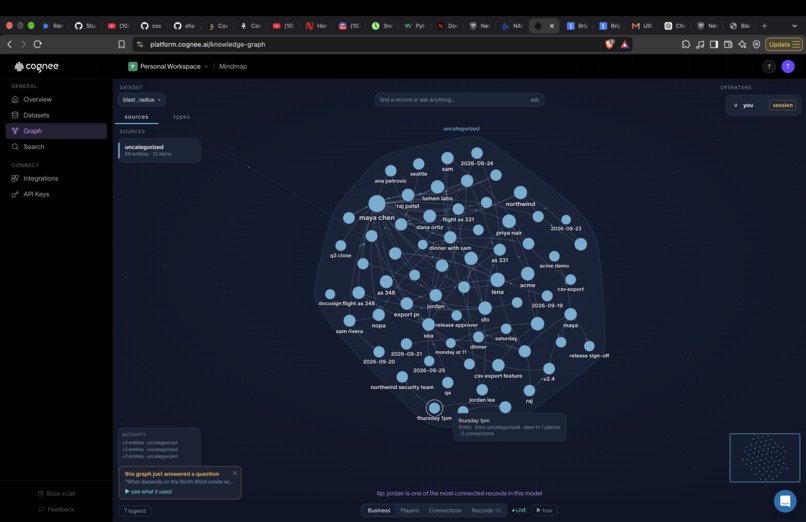Open the chat support bubble
The image size is (806, 522).
[x=785, y=500]
